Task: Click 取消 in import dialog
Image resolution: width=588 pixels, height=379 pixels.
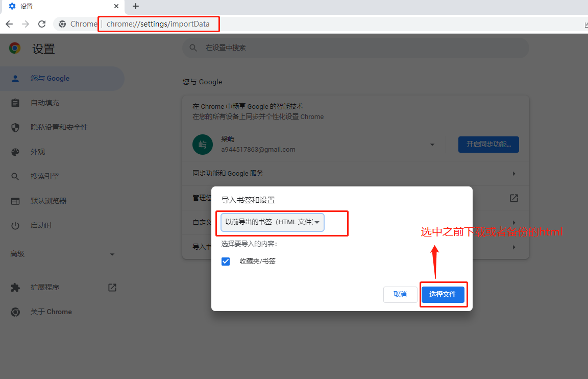Action: (x=400, y=295)
